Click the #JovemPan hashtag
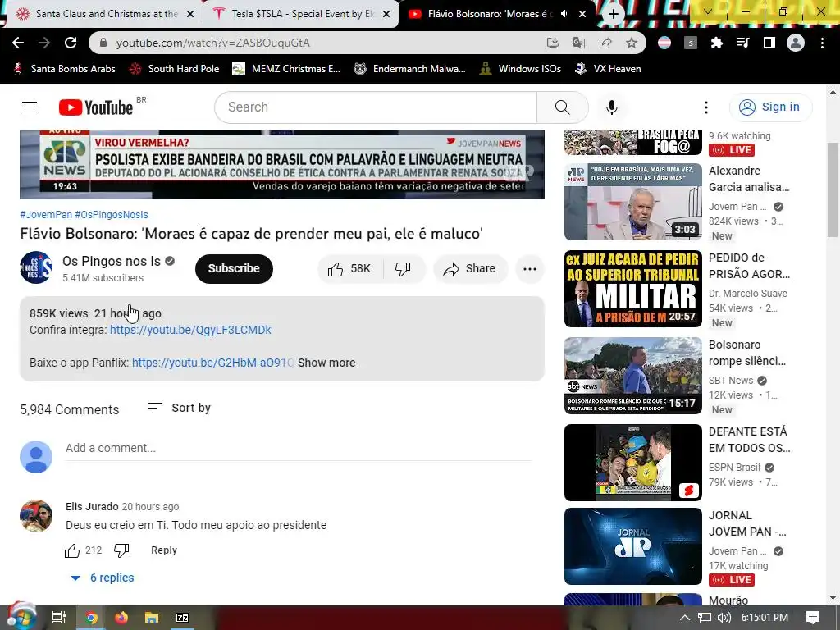 (46, 215)
